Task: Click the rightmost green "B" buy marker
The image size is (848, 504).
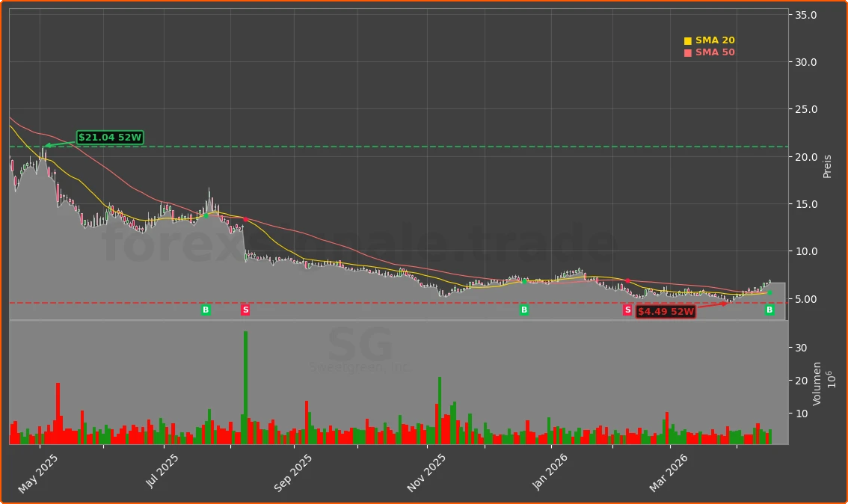Action: coord(768,310)
